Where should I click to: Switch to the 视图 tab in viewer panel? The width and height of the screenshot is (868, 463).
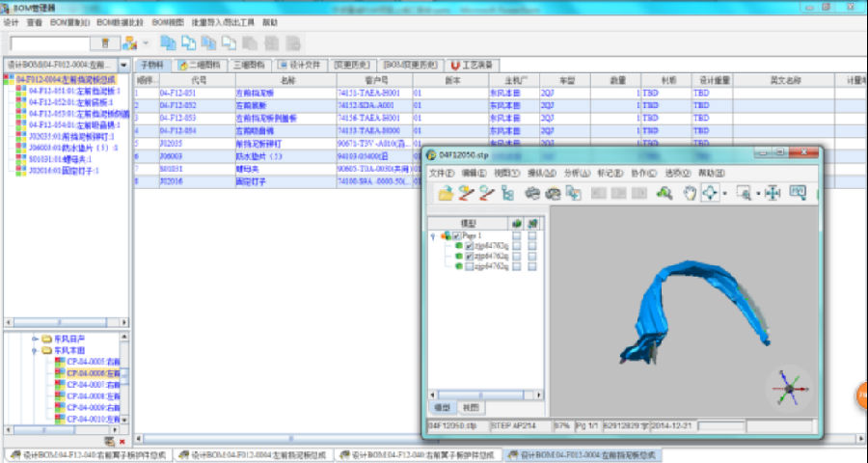pos(471,408)
